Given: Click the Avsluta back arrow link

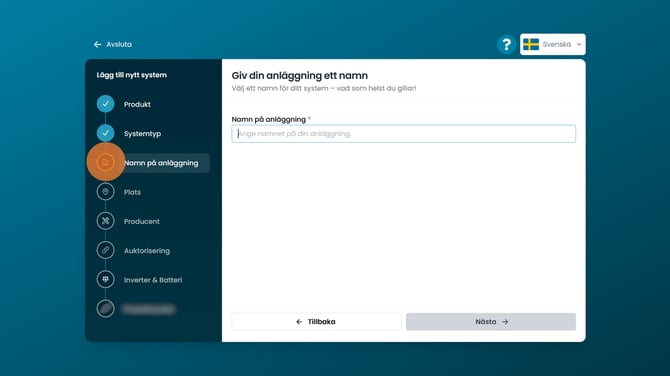Looking at the screenshot, I should click(113, 44).
